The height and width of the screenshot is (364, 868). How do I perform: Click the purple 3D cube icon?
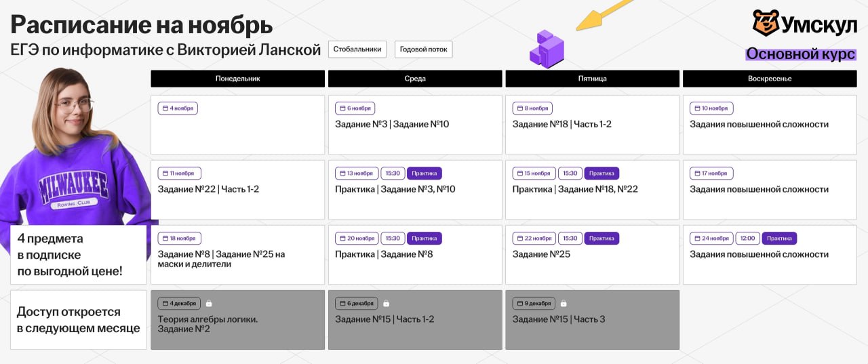point(547,49)
